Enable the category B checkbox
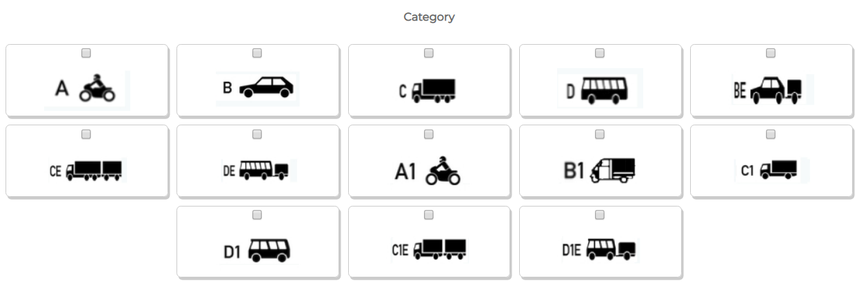The height and width of the screenshot is (285, 868). (x=257, y=53)
